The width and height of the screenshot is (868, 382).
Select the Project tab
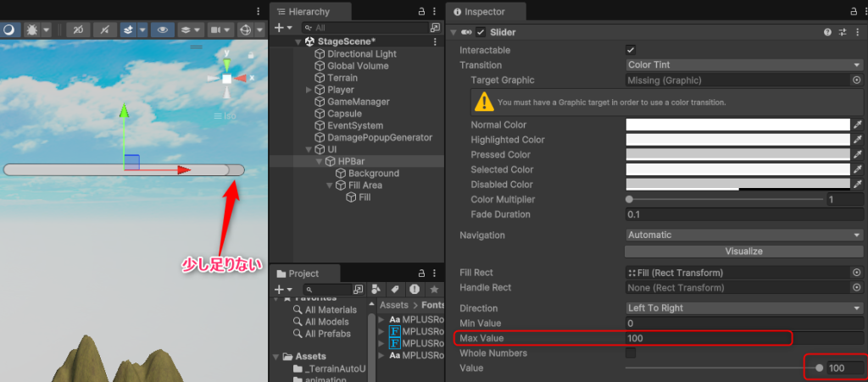[x=304, y=274]
